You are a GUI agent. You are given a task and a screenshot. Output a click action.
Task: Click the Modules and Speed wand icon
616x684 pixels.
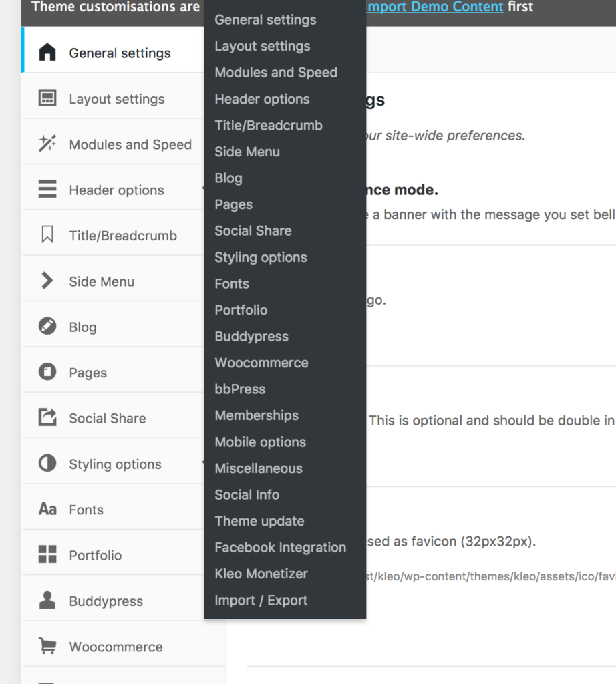coord(47,144)
